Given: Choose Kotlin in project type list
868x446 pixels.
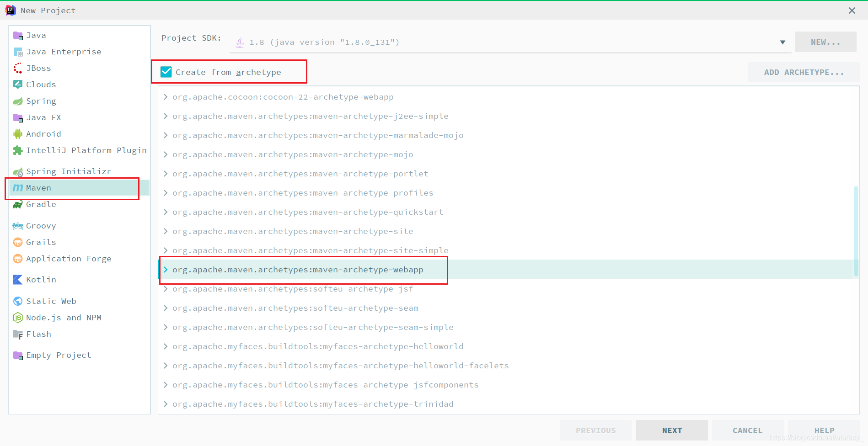Looking at the screenshot, I should pos(79,280).
